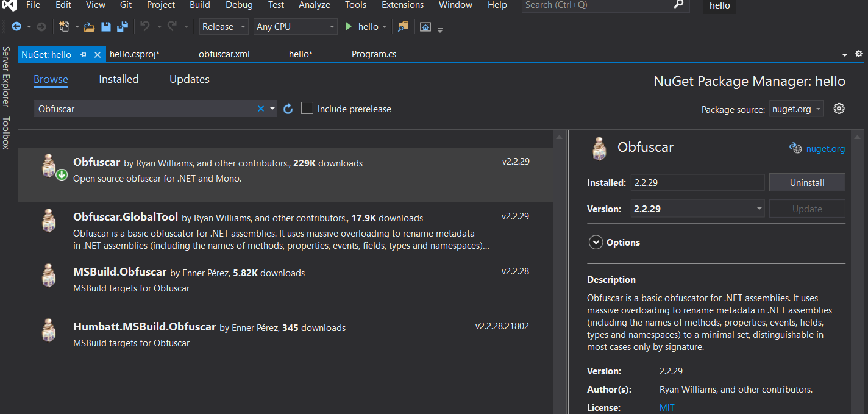Click the Find in Files folder icon
Screen dimensions: 868x414
[x=403, y=27]
